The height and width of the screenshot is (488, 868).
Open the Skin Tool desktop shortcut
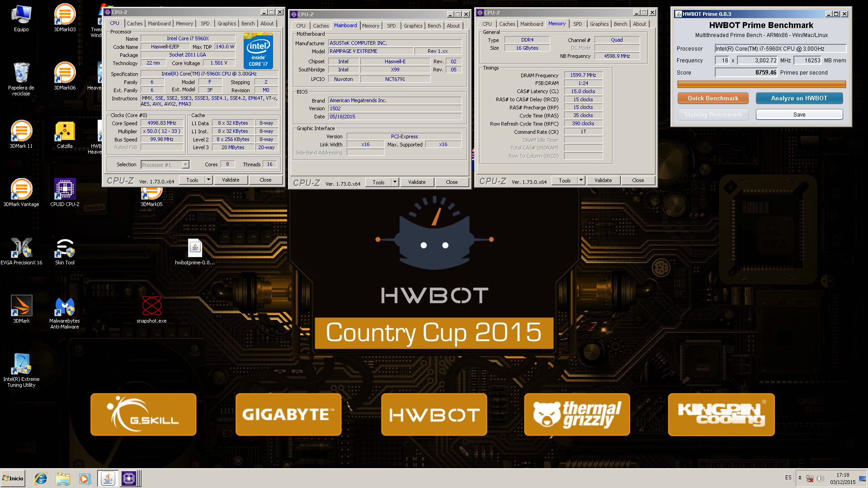[x=65, y=251]
